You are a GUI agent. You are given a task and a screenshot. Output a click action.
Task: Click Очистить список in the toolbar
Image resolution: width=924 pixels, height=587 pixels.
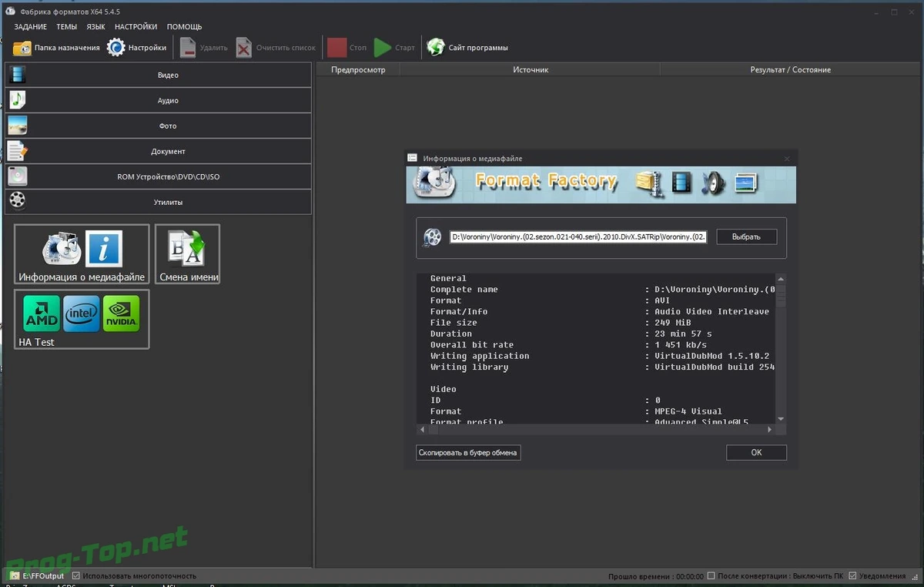[276, 48]
